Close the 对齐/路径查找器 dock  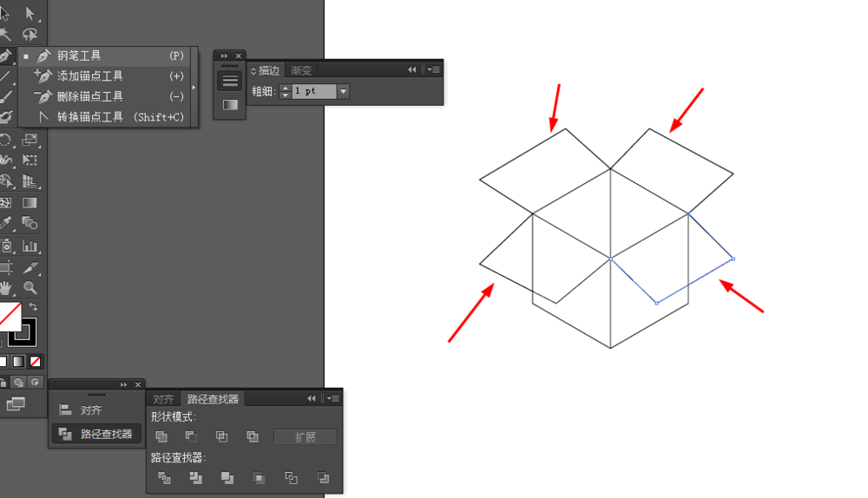point(138,384)
